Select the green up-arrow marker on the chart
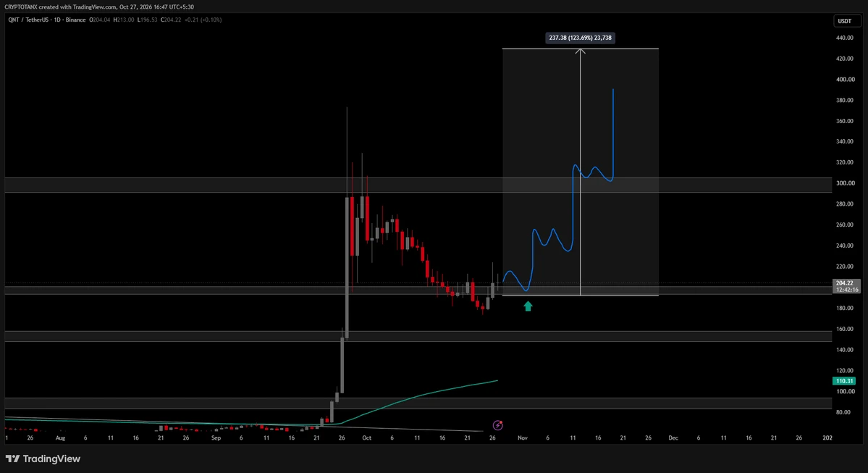This screenshot has width=868, height=473. pyautogui.click(x=528, y=306)
